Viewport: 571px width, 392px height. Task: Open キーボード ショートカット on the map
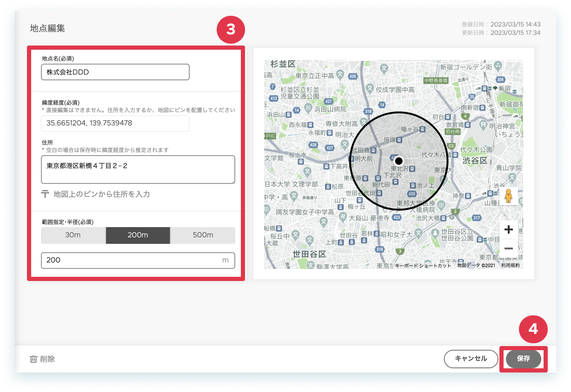point(423,266)
